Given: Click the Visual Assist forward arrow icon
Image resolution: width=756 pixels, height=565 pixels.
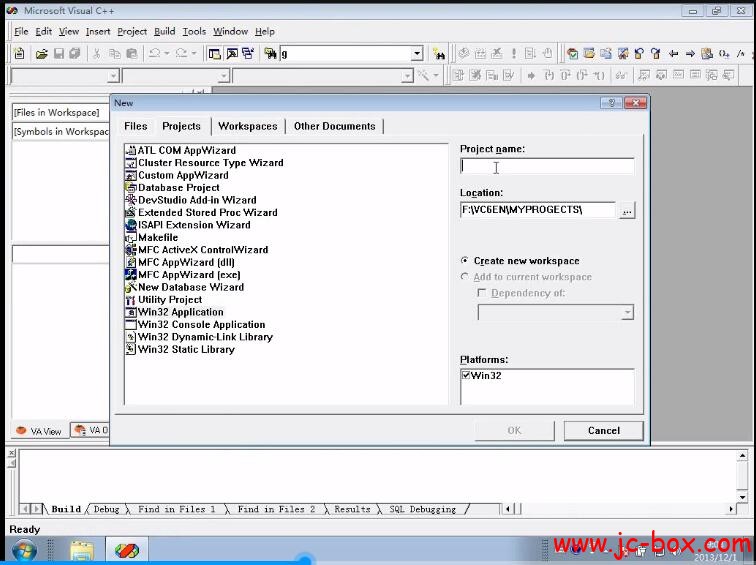Looking at the screenshot, I should [690, 54].
